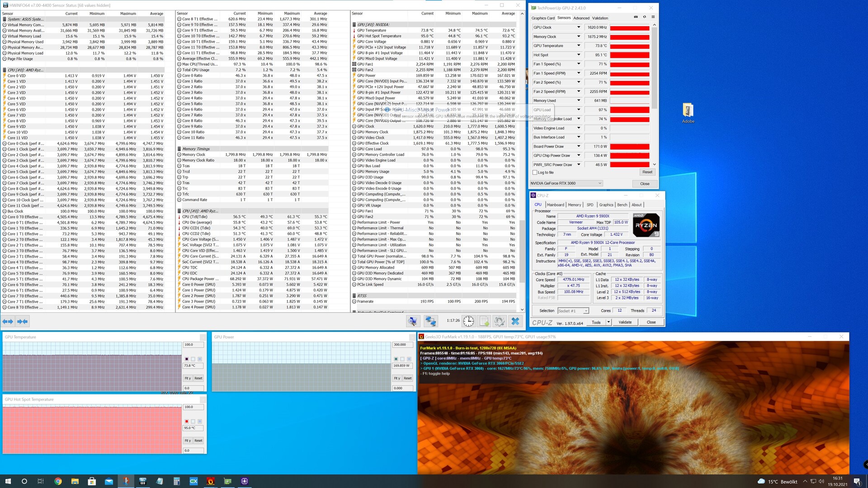Click the CPU-Z Validate button
This screenshot has height=488, width=868.
(625, 322)
